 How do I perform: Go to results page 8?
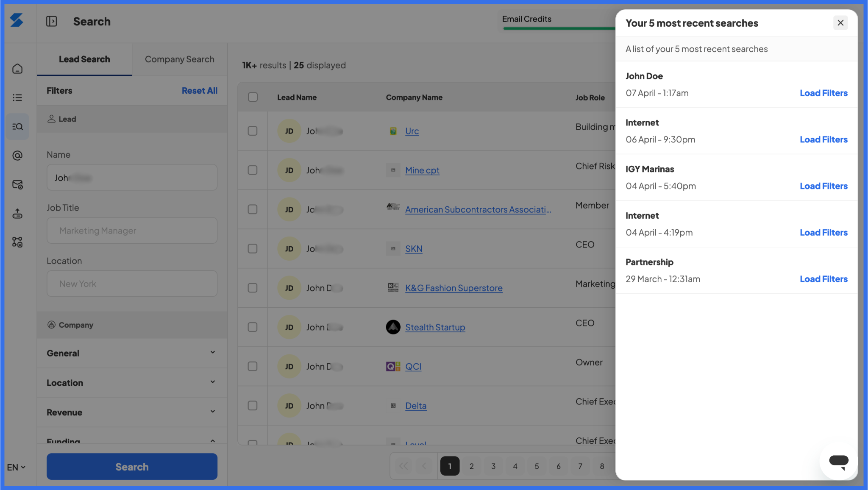[x=602, y=466]
